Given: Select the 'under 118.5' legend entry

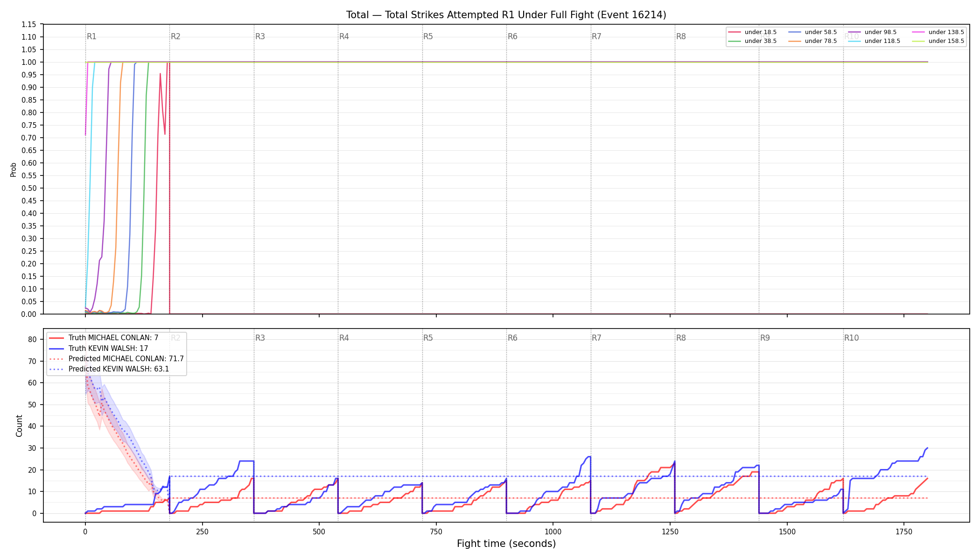Looking at the screenshot, I should coord(875,41).
